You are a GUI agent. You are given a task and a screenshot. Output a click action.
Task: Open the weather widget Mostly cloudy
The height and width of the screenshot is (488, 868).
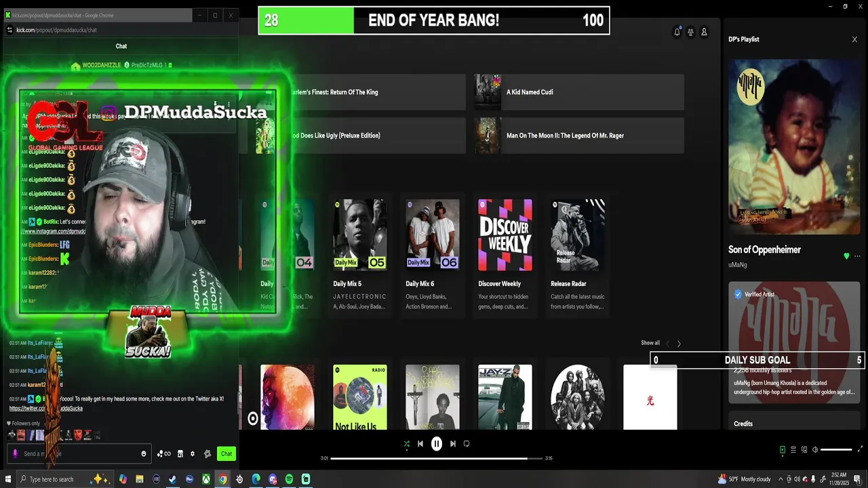[x=745, y=479]
